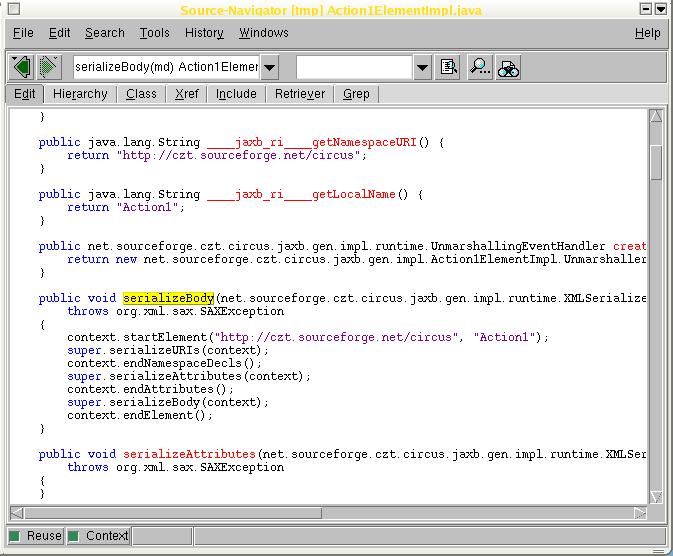
Task: Click the find-in-file document search icon
Action: tap(449, 67)
